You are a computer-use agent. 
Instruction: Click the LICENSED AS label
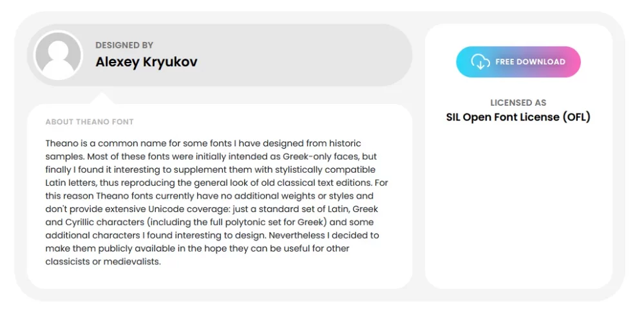(x=518, y=103)
